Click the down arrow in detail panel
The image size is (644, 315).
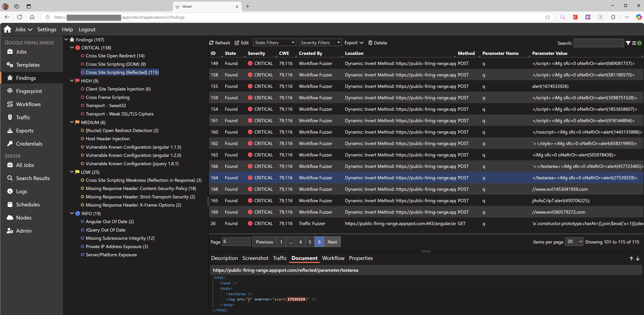point(638,259)
